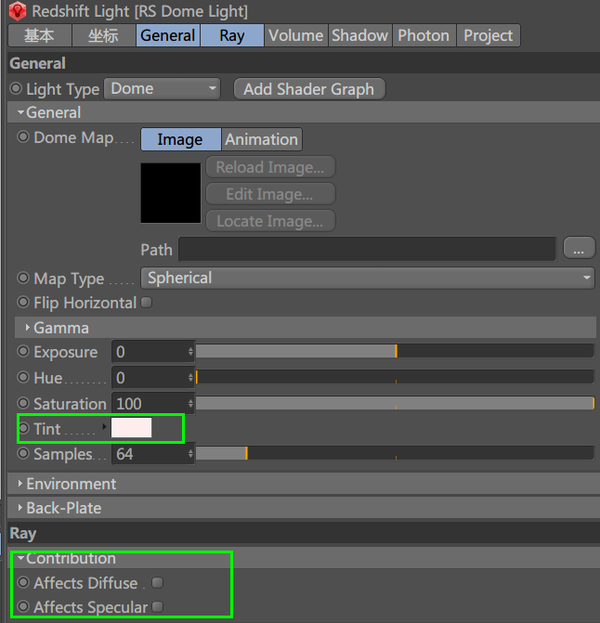Click the Saturation value stepper arrows

tap(190, 404)
